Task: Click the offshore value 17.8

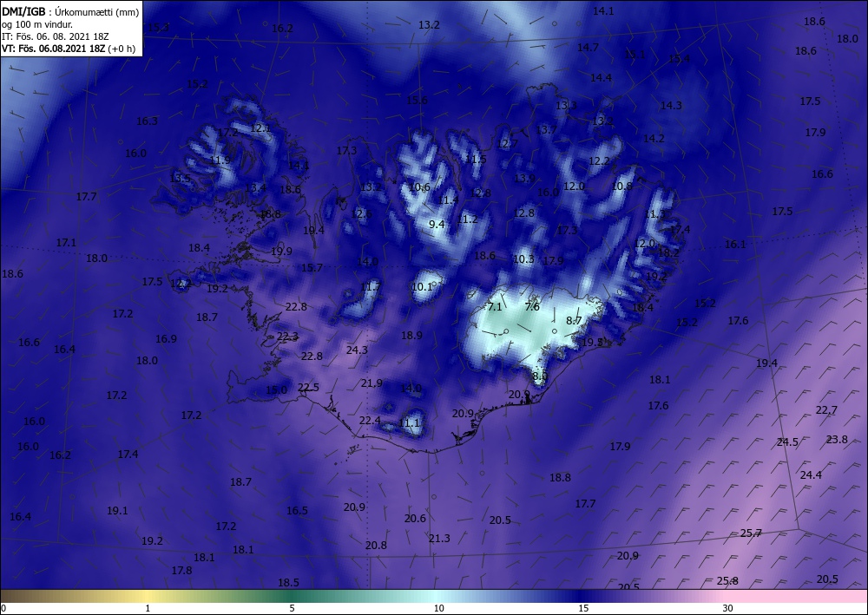Action: 181,570
